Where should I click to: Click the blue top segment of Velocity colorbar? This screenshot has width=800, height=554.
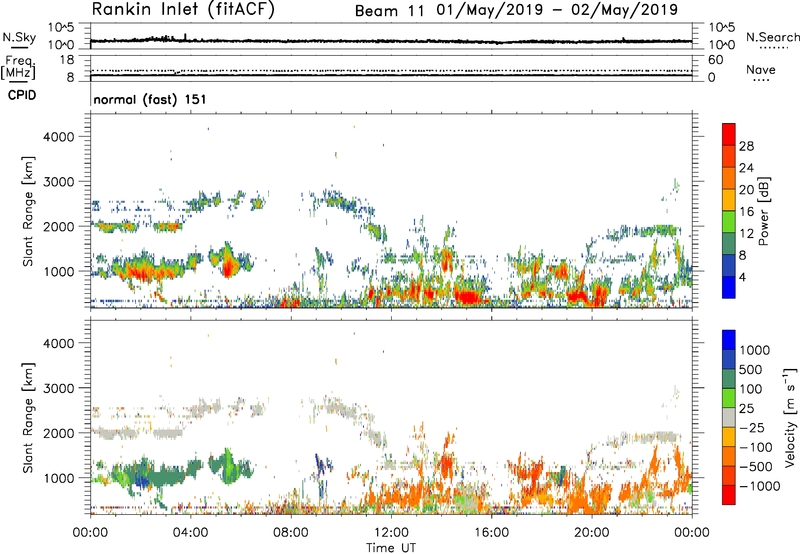[x=729, y=340]
